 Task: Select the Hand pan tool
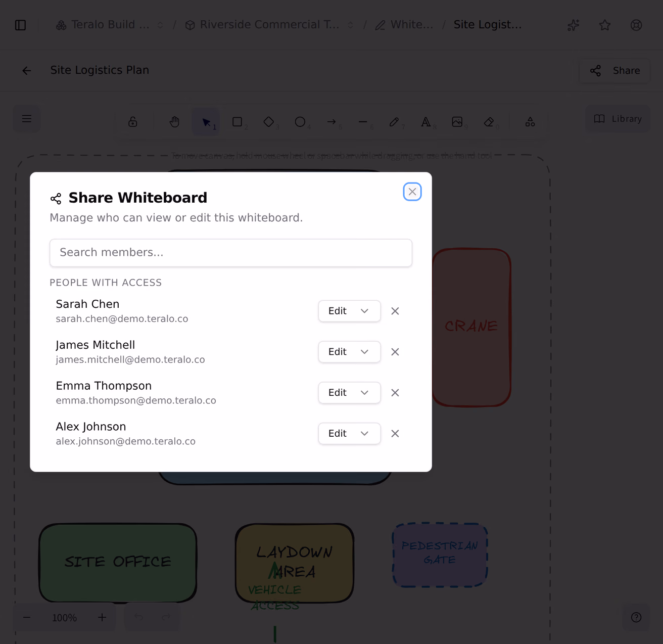click(174, 122)
